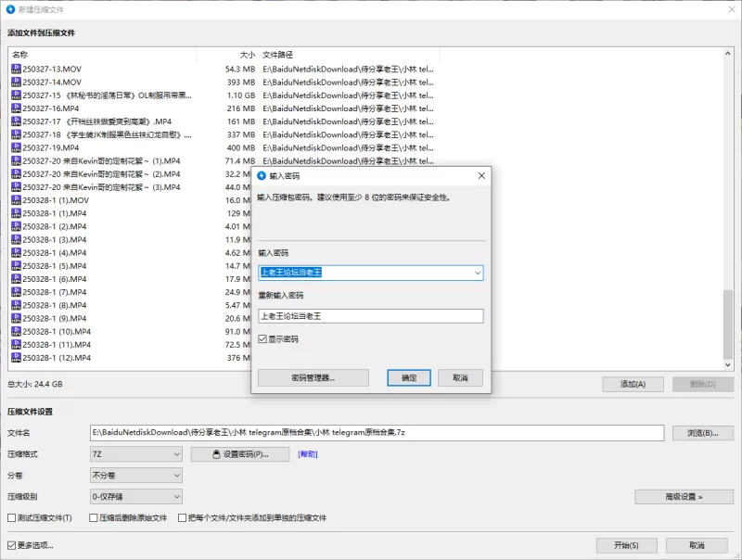The height and width of the screenshot is (560, 742).
Task: Click the app icon in the 新建压缩文件 title bar
Action: pos(10,9)
